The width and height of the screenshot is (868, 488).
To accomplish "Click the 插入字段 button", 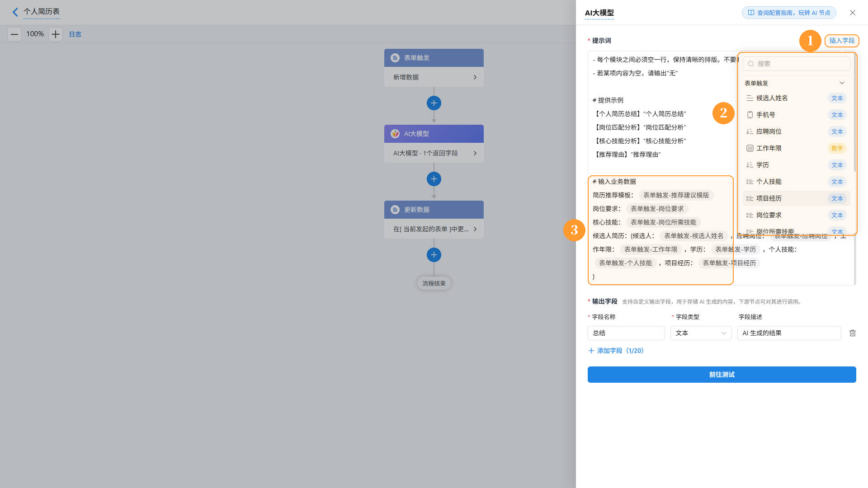I will [842, 41].
